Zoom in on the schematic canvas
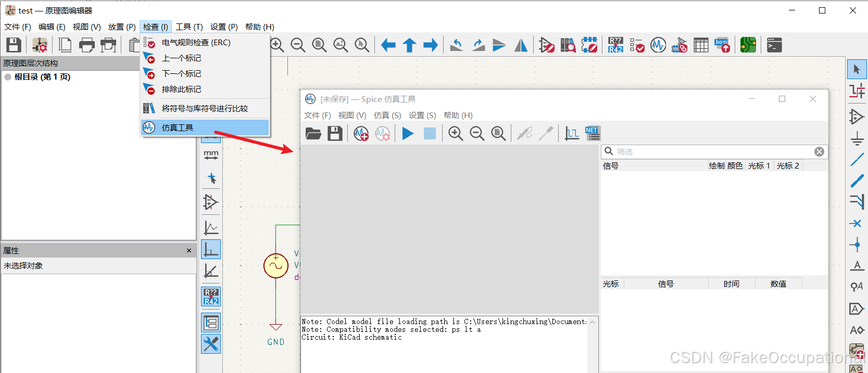868x373 pixels. [x=277, y=45]
